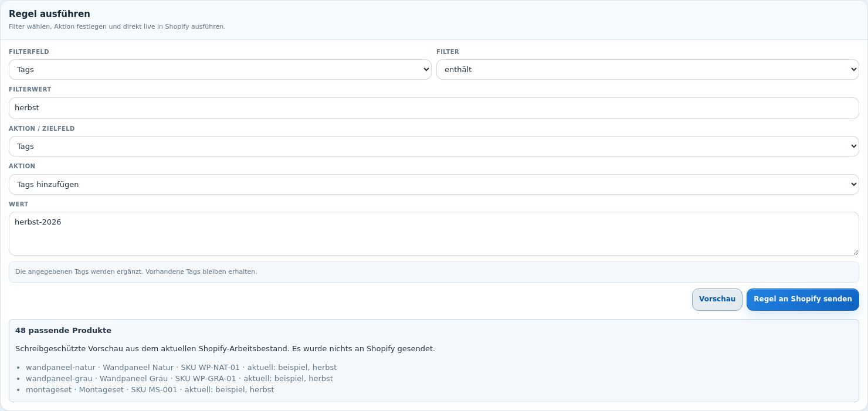Click the FILTERWERT label
Viewport: 868px width, 411px height.
click(x=30, y=89)
